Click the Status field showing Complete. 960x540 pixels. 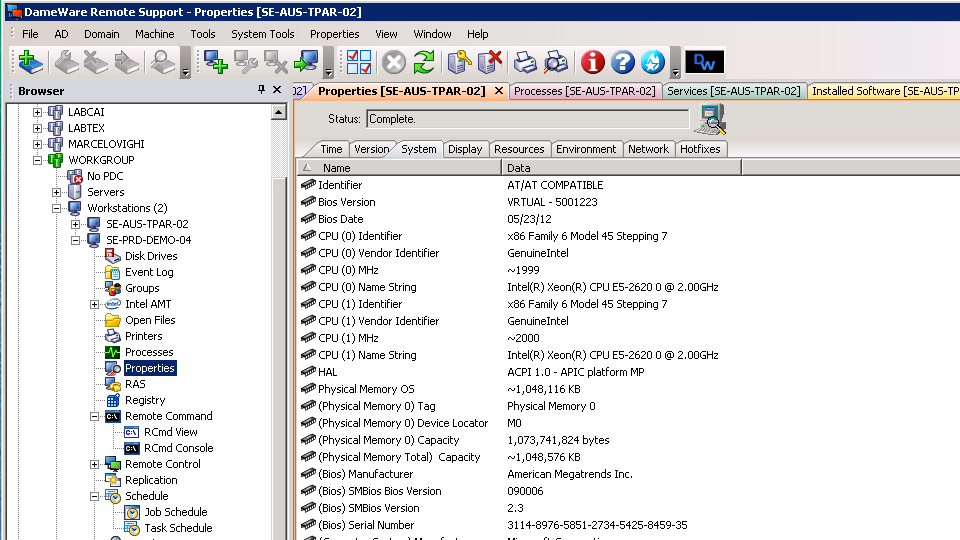(x=528, y=119)
